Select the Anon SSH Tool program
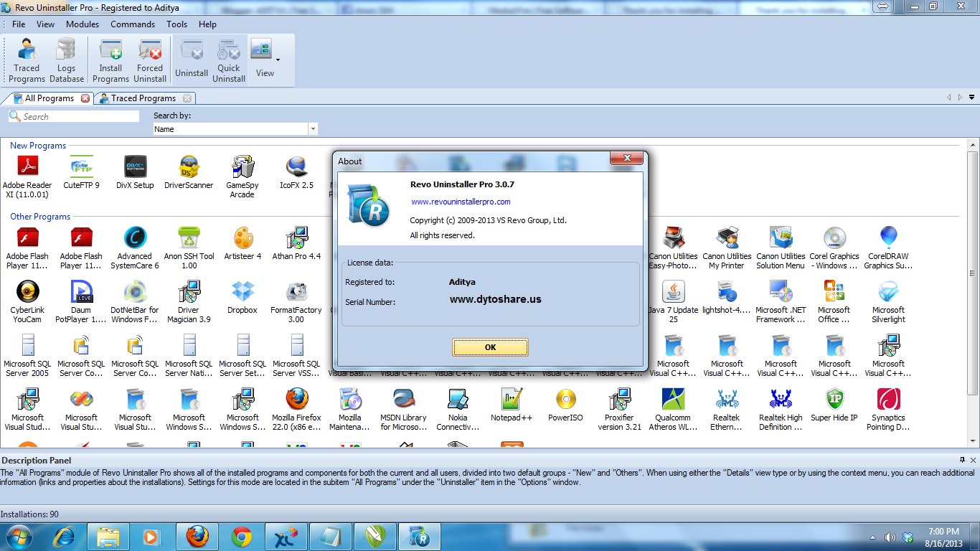Screen dimensions: 980x551 (x=189, y=248)
